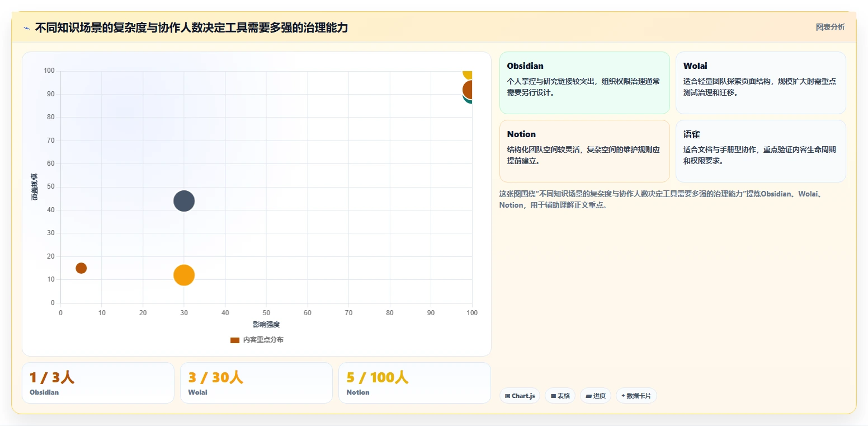Select the small brown bubble near value 15
This screenshot has width=868, height=426.
point(81,268)
